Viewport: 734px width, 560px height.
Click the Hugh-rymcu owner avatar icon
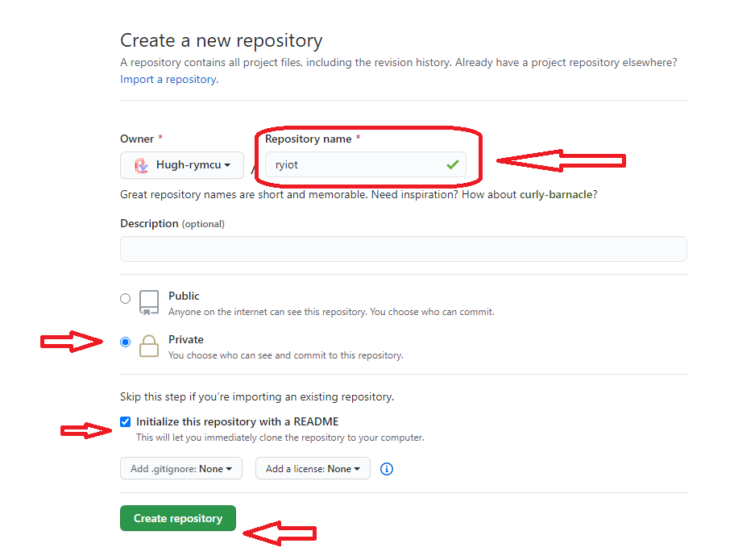click(141, 165)
